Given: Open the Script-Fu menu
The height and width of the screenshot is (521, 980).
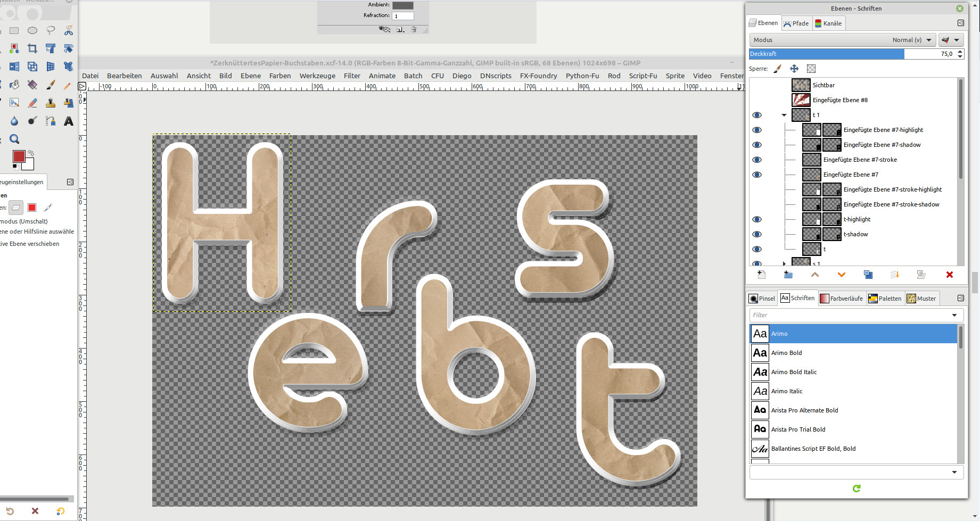Looking at the screenshot, I should (x=643, y=76).
